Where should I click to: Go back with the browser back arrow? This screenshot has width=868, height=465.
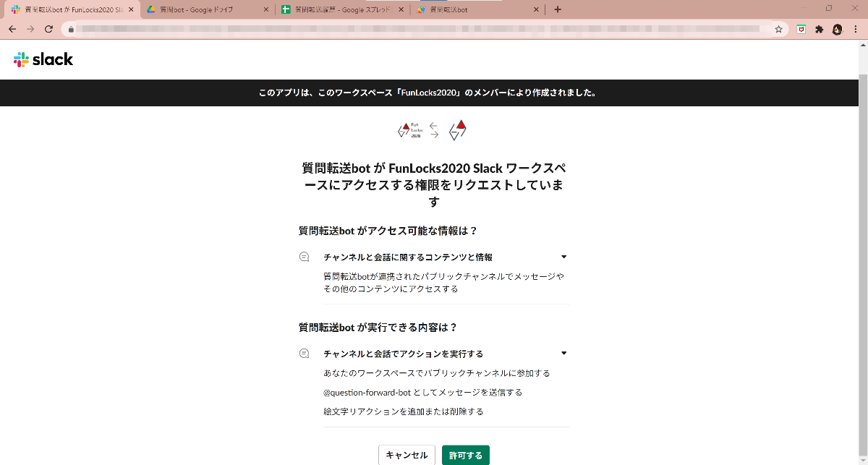(x=12, y=29)
